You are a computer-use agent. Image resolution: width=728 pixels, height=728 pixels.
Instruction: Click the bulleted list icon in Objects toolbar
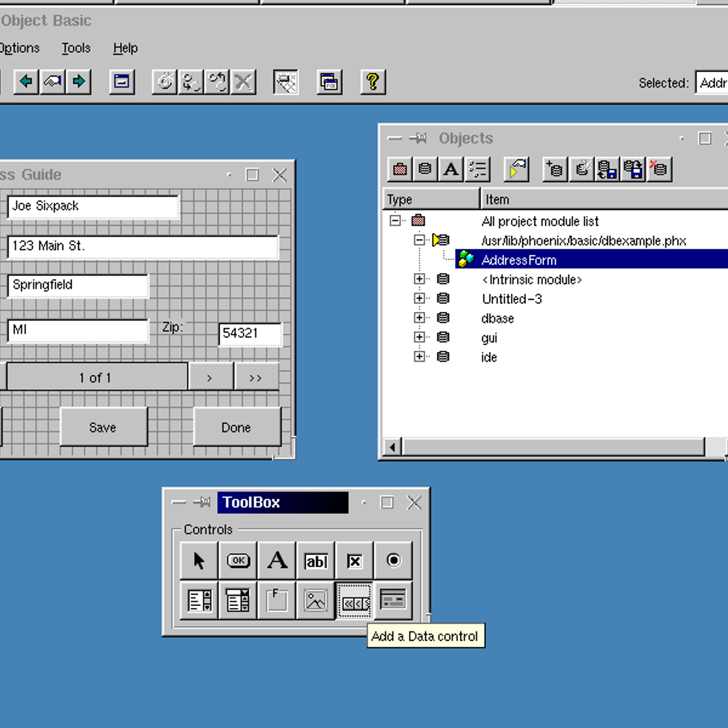(x=477, y=169)
